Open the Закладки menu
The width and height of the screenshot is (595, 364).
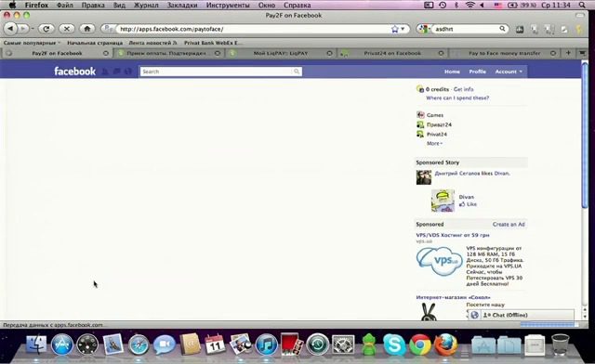(182, 6)
